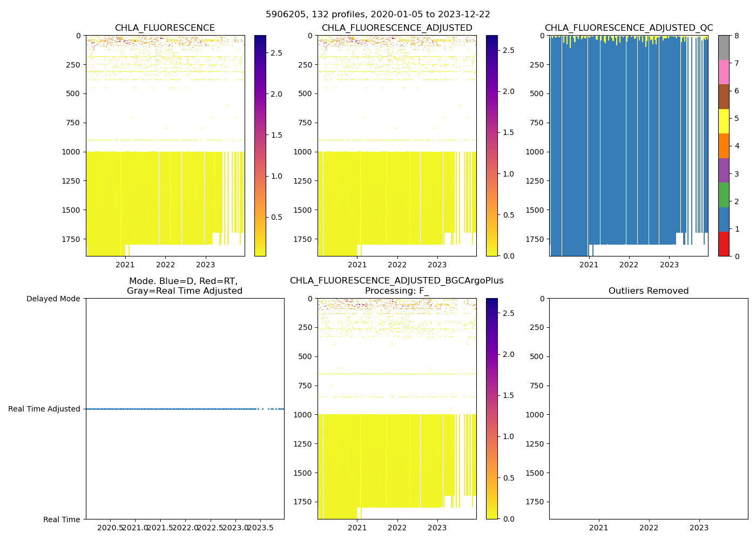Click the green segment of QC colorbar
This screenshot has width=756, height=540.
click(724, 195)
